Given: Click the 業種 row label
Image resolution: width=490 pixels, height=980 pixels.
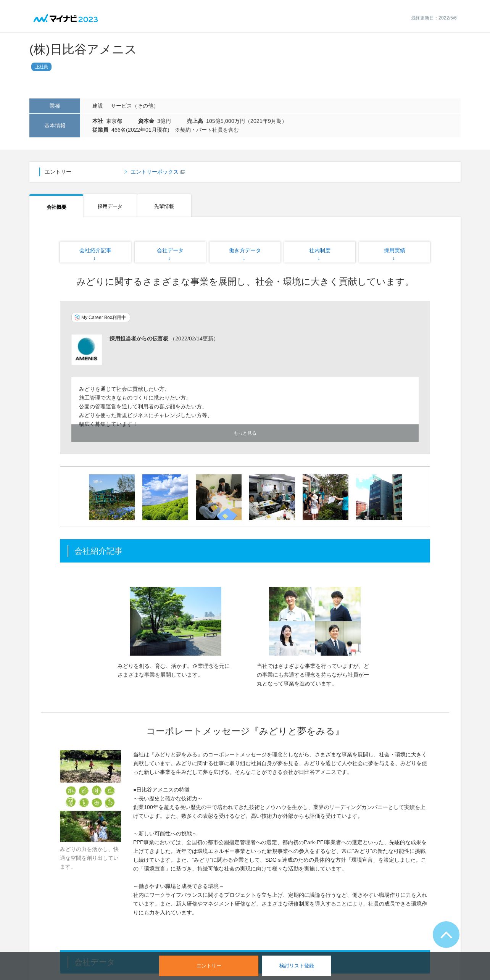Looking at the screenshot, I should tap(55, 106).
